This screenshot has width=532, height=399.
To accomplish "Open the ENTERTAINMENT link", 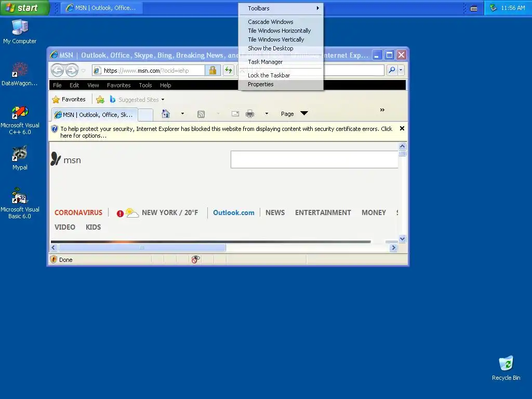I will (x=323, y=212).
